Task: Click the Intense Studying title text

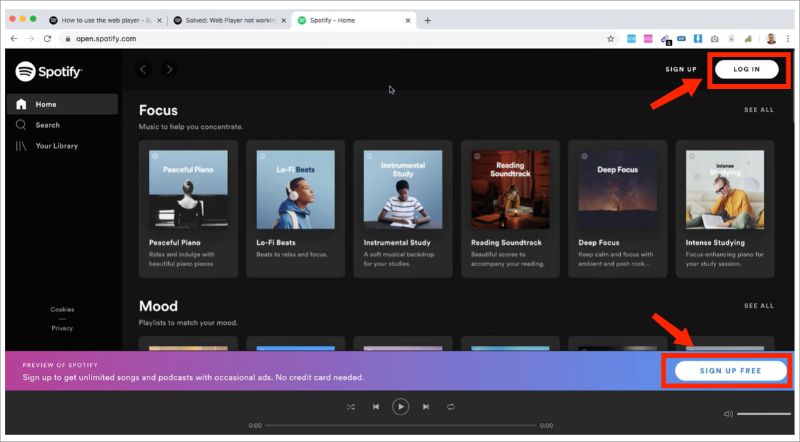Action: coord(715,242)
